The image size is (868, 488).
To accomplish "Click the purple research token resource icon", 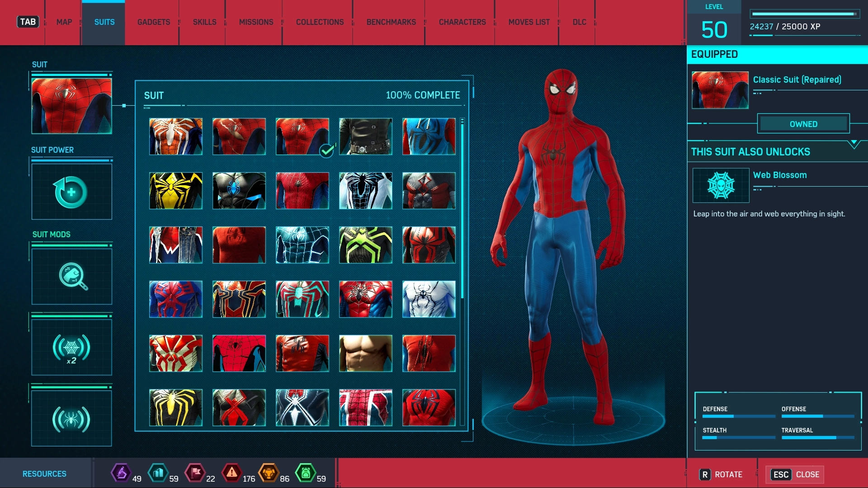I will pyautogui.click(x=121, y=473).
